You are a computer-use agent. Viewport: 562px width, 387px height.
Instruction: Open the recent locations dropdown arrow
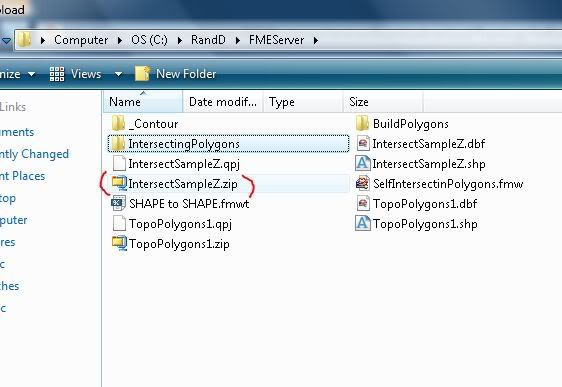click(x=6, y=40)
